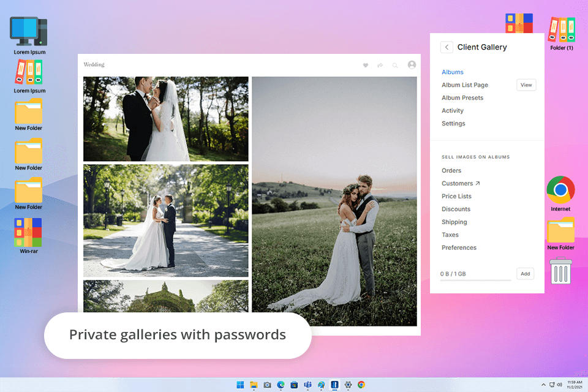This screenshot has width=588, height=392.
Task: Open the Discounts section
Action: tap(456, 209)
